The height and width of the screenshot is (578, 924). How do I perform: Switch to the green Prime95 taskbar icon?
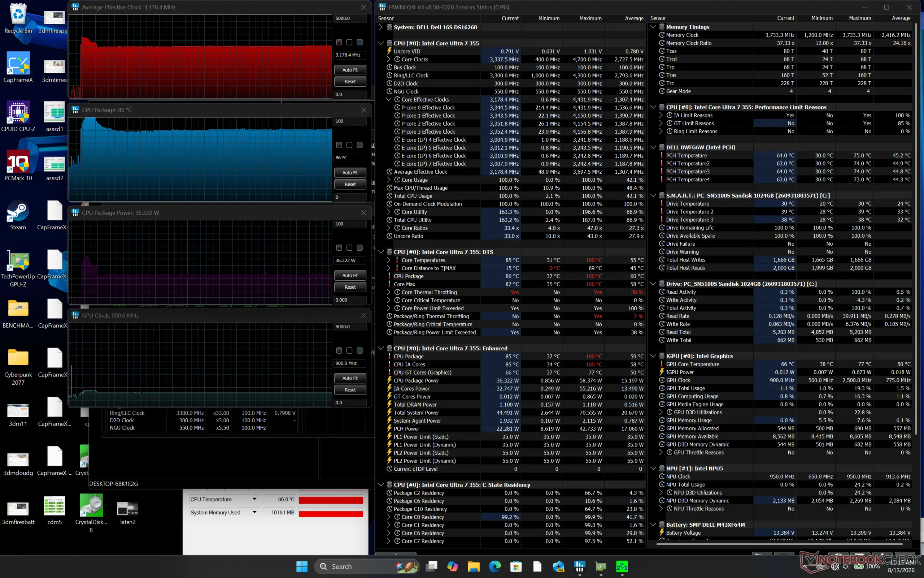click(622, 566)
